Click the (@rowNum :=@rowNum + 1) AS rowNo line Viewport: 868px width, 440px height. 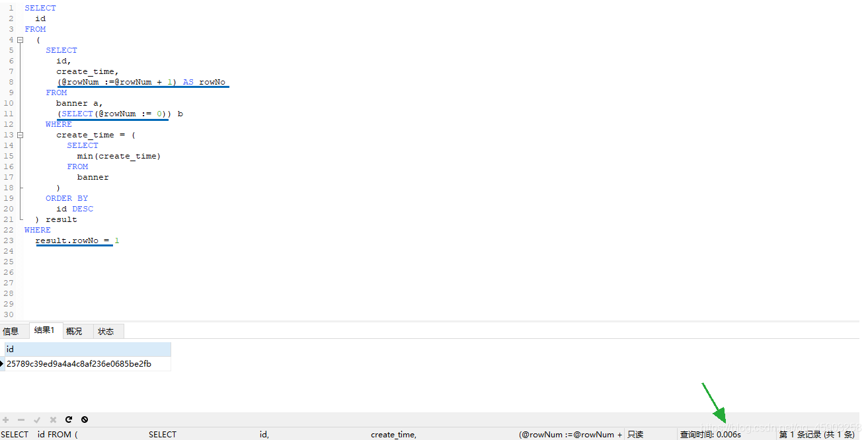click(x=141, y=82)
